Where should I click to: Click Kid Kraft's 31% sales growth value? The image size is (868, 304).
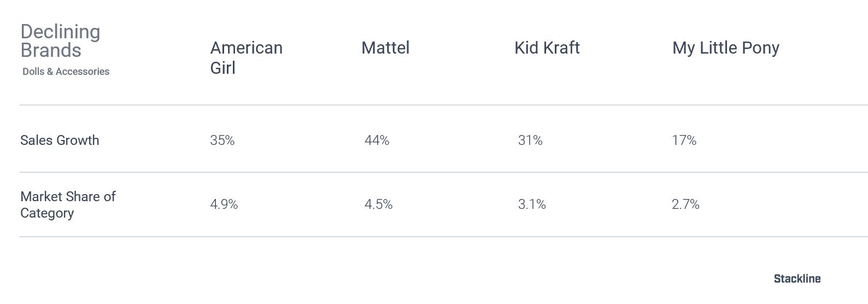click(x=530, y=141)
